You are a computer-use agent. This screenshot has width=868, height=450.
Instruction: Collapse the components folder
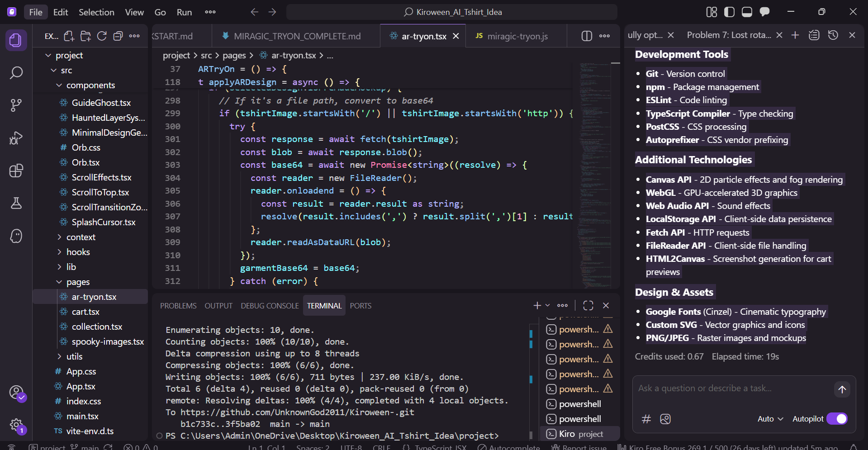pyautogui.click(x=90, y=85)
